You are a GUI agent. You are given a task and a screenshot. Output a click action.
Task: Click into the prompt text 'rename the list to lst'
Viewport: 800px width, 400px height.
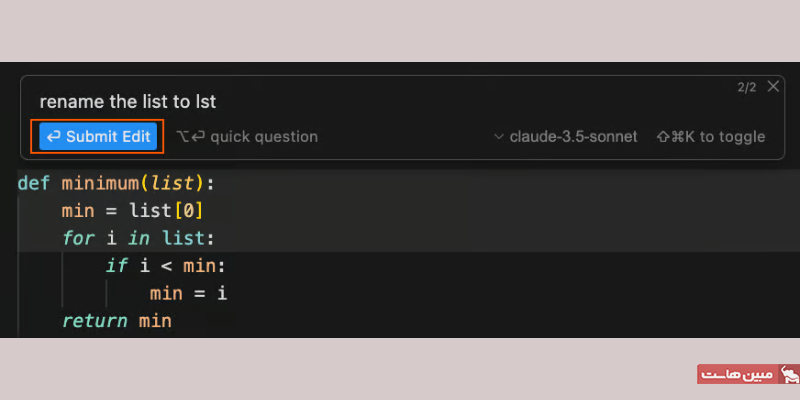point(128,102)
